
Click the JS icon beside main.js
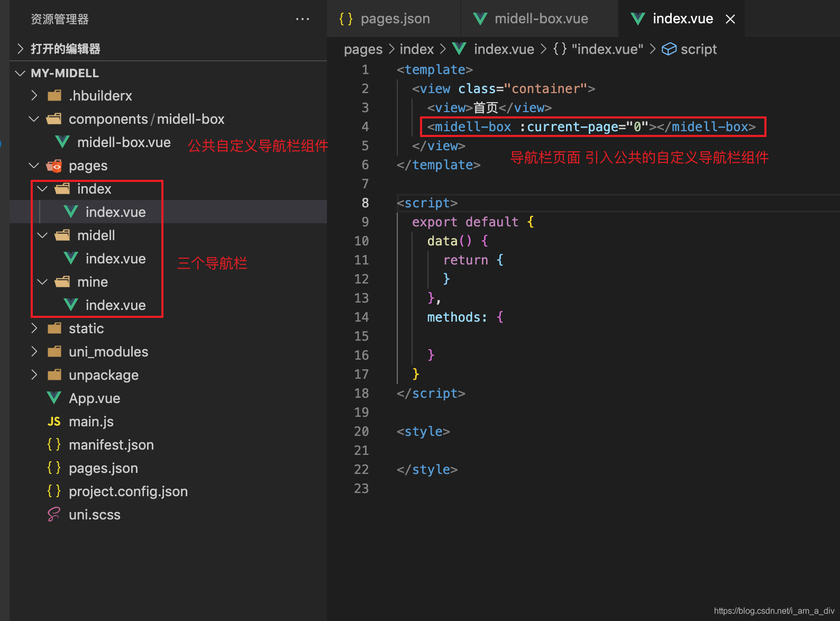pos(54,422)
